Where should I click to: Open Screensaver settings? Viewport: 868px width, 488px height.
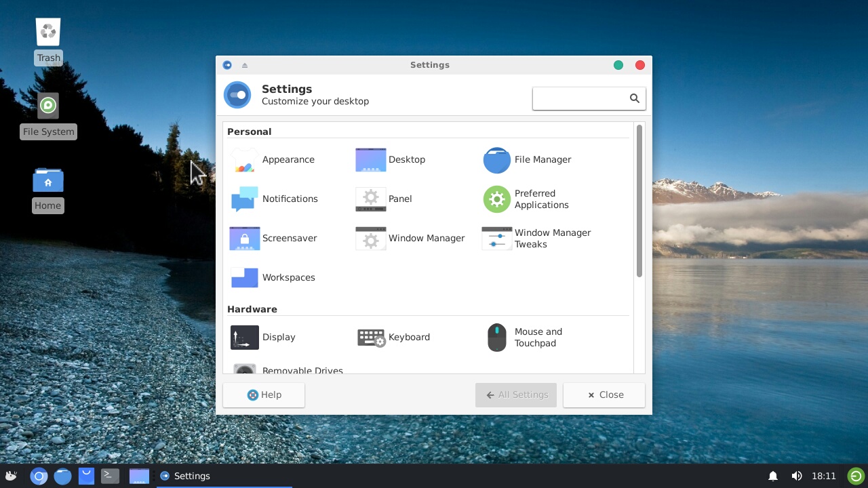pyautogui.click(x=273, y=239)
